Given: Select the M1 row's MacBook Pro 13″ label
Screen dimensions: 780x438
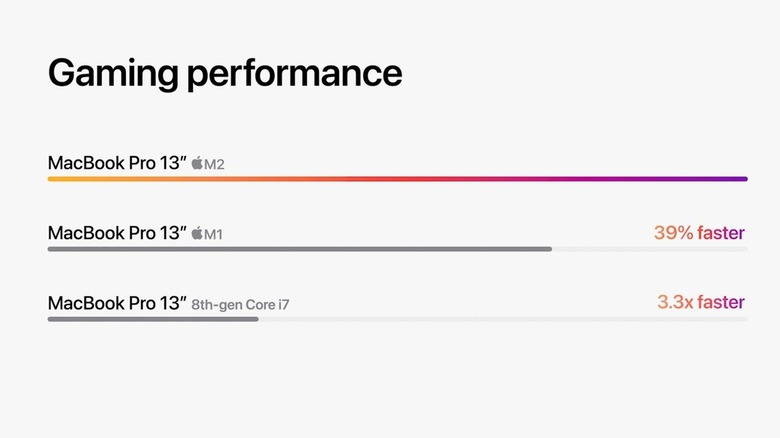Looking at the screenshot, I should 117,233.
